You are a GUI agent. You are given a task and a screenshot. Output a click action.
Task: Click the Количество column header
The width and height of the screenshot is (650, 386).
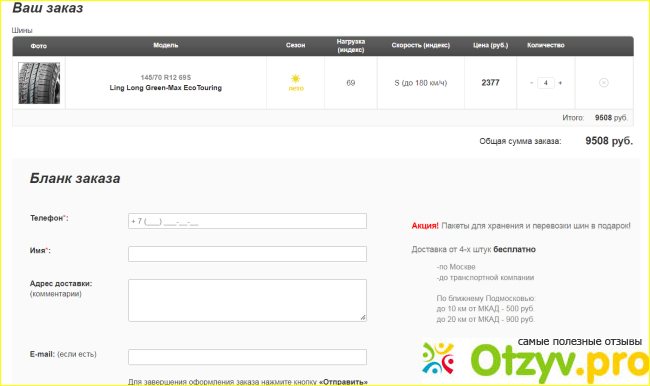point(546,45)
